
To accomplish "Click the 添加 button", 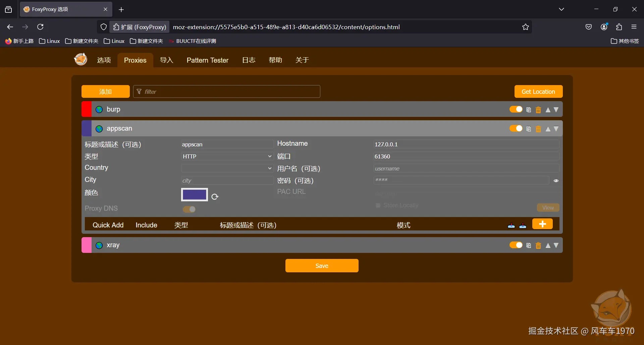I will click(106, 91).
